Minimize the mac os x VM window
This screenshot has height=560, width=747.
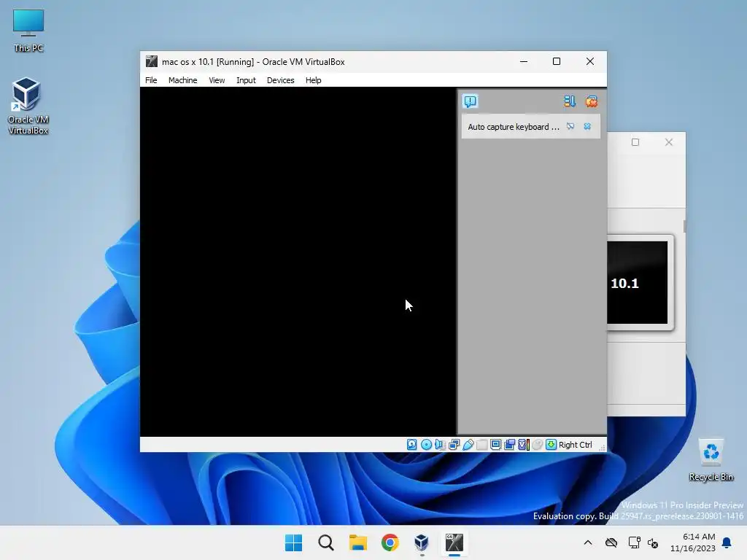click(524, 61)
